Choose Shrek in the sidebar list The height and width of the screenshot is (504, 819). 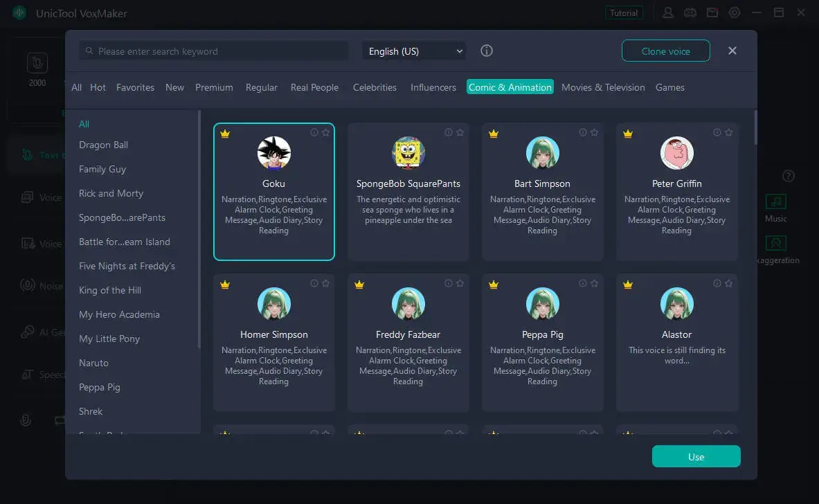tap(91, 411)
